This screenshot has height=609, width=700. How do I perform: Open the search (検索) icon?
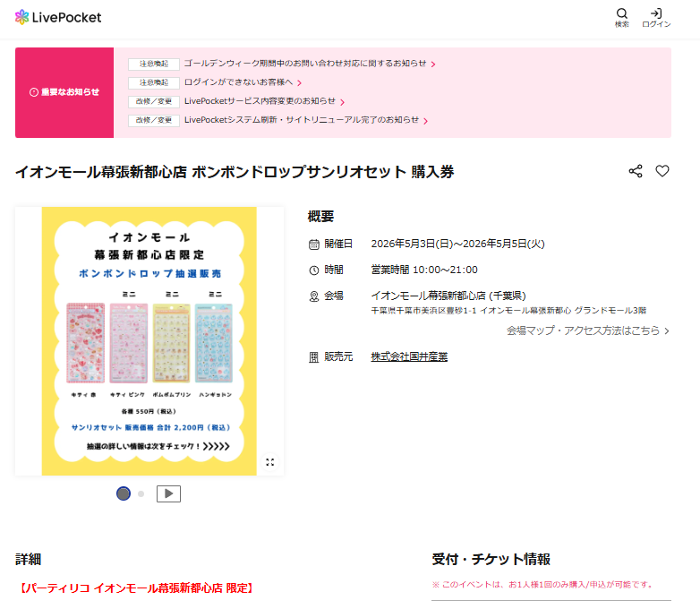coord(622,18)
